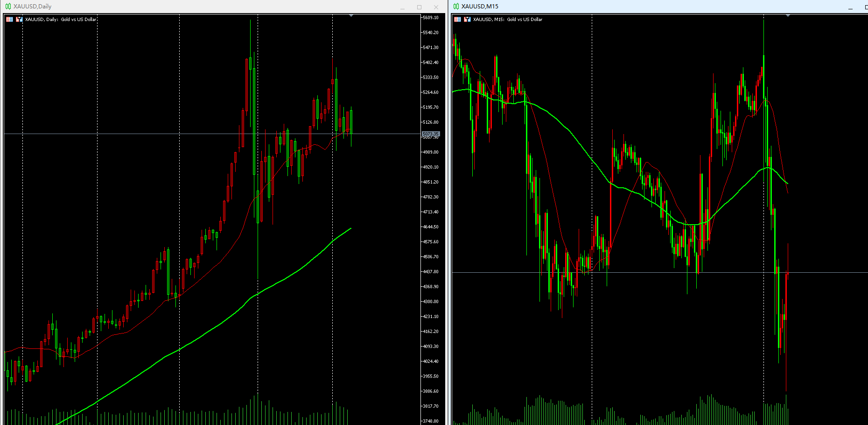Click "XAUUSD, M15: Gold vs US Dollar" chart label
This screenshot has height=425, width=868.
point(508,19)
